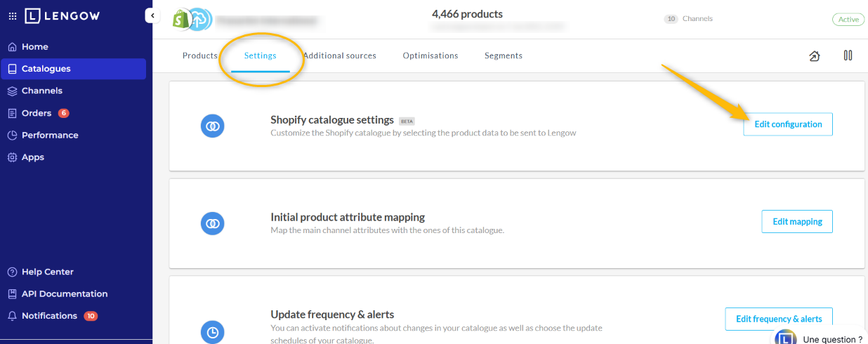The image size is (868, 344).
Task: Select the Additional sources tab
Action: pos(339,55)
